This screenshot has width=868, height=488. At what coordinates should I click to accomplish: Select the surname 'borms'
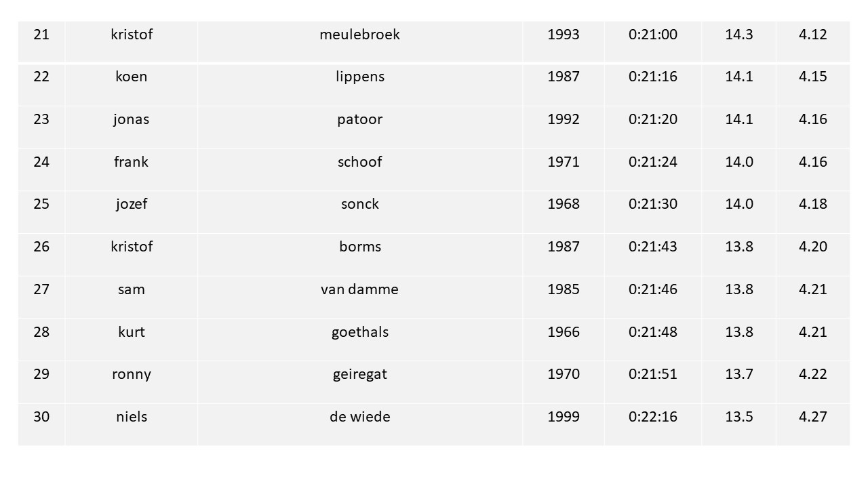click(360, 247)
